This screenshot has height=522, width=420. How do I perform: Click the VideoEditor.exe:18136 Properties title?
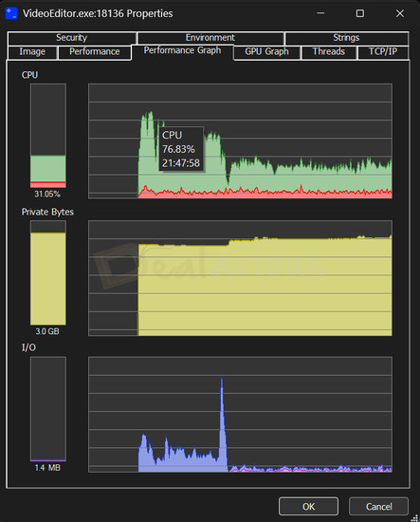tap(98, 13)
